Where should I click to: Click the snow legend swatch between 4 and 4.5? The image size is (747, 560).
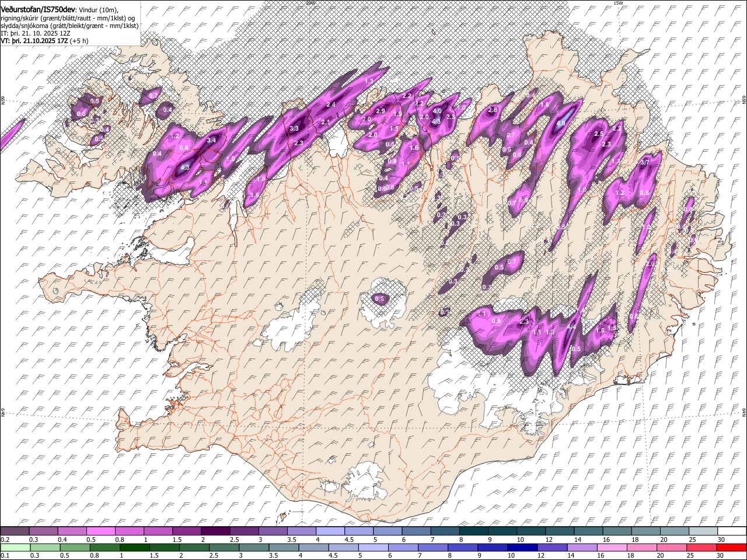coord(330,531)
